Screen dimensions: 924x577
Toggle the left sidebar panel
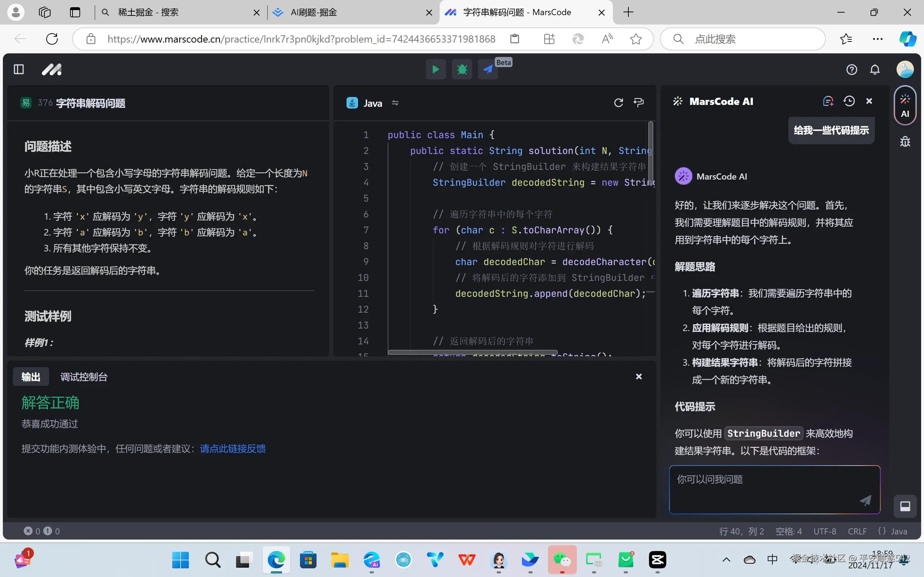19,70
